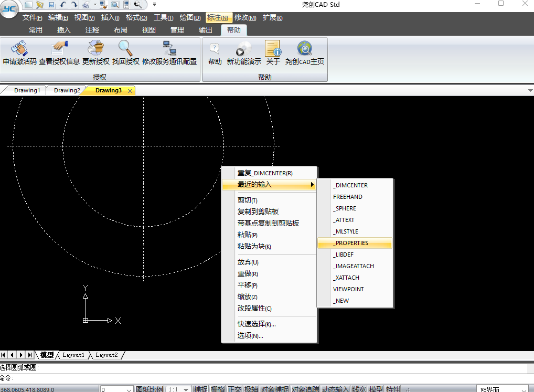This screenshot has width=534, height=392.
Task: Toggle 栅格 grid display in status bar
Action: pyautogui.click(x=217, y=389)
